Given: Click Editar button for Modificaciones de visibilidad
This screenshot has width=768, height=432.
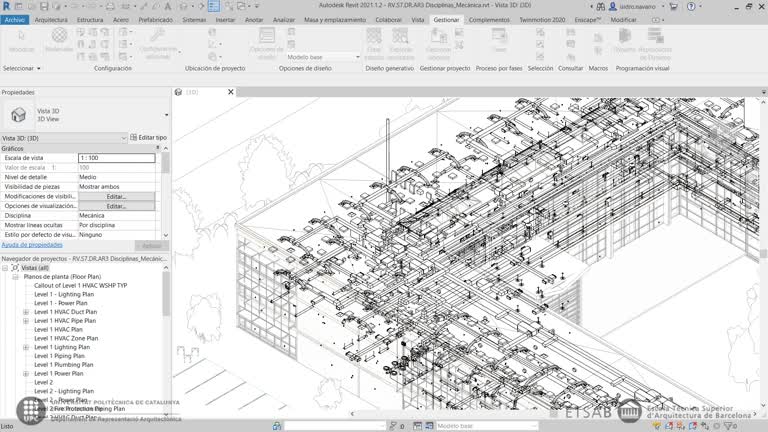Looking at the screenshot, I should [x=116, y=196].
